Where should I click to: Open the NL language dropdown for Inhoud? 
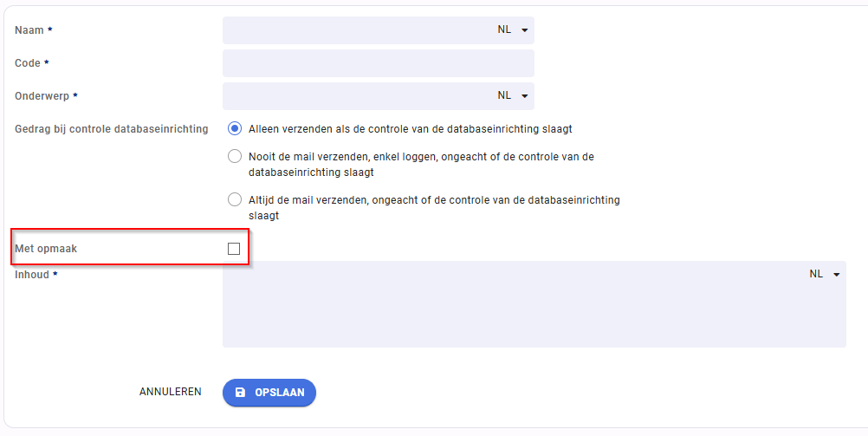point(825,274)
